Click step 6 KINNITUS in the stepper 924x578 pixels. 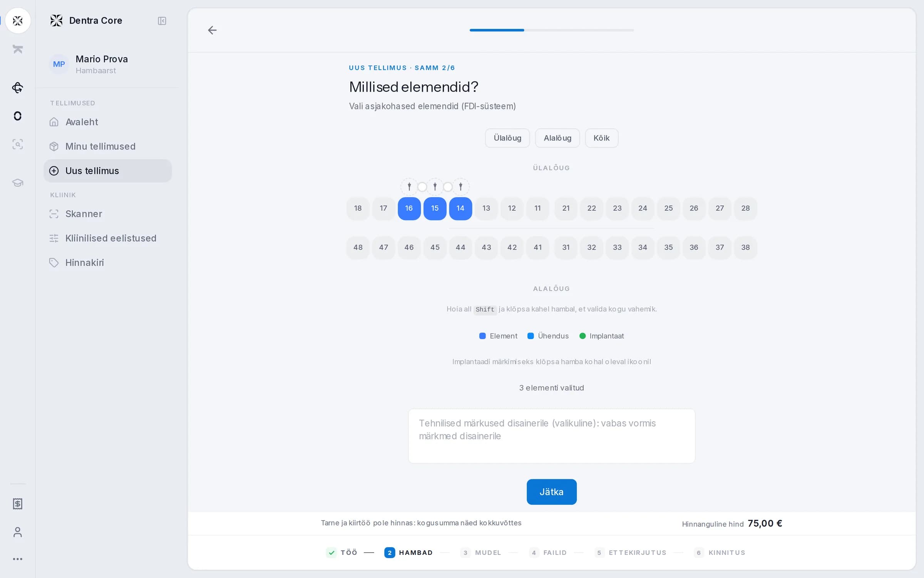coord(720,553)
